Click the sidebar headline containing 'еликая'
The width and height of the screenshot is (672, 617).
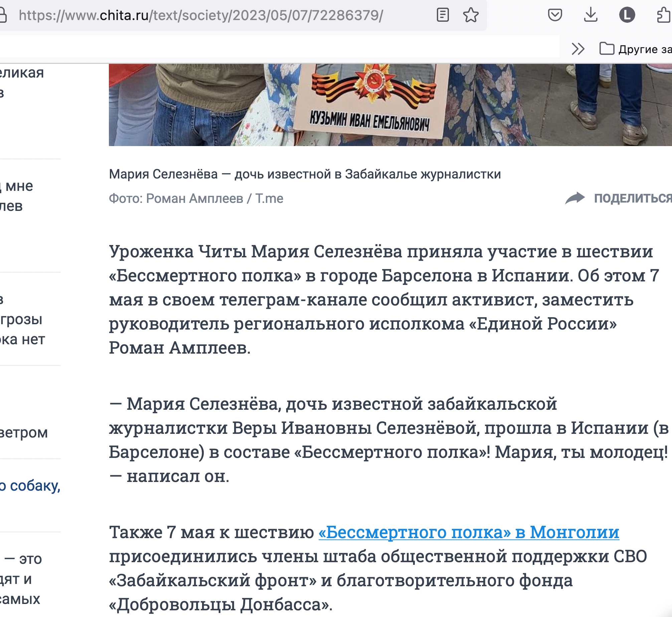click(22, 73)
